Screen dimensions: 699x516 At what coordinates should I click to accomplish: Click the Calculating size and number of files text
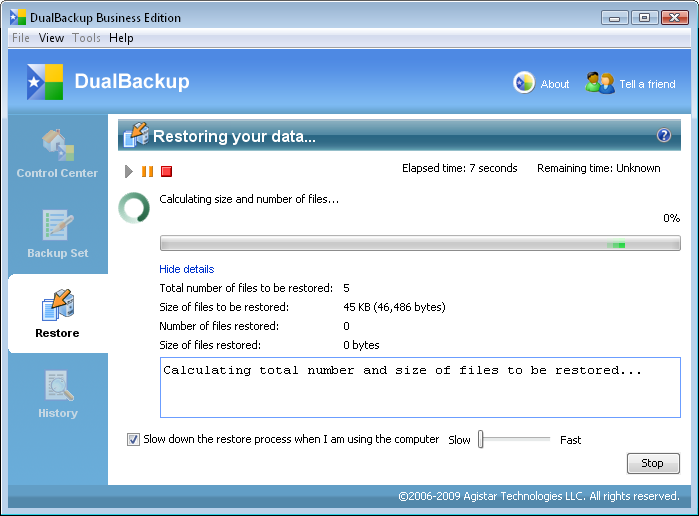[249, 199]
